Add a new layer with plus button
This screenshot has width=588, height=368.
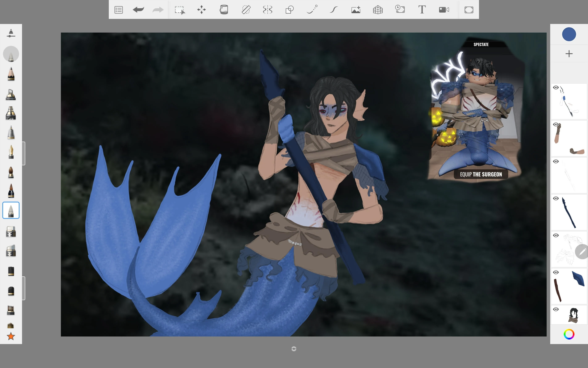point(569,54)
